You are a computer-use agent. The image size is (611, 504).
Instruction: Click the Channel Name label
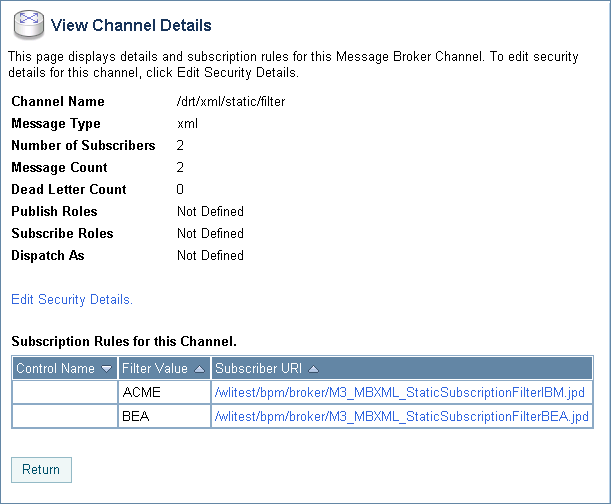coord(58,101)
